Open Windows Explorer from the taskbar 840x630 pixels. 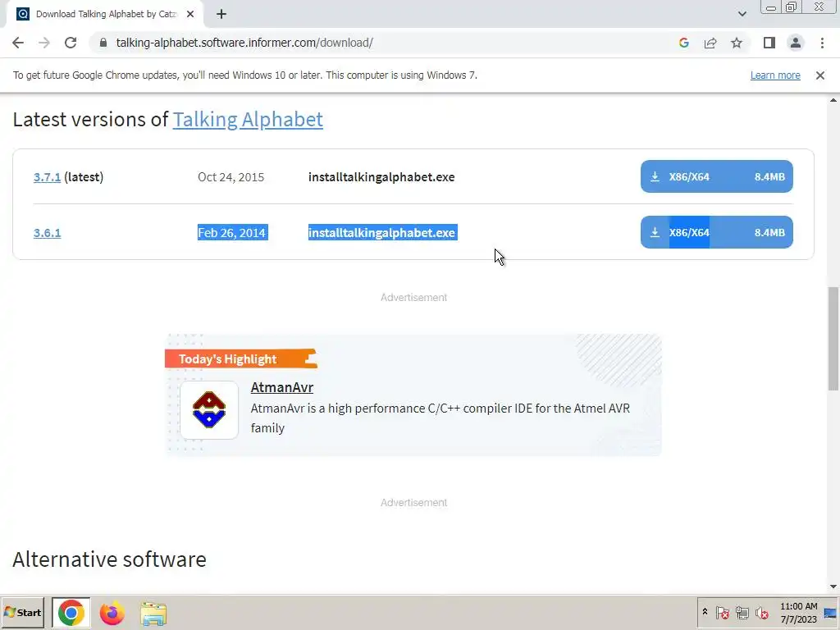pos(153,614)
